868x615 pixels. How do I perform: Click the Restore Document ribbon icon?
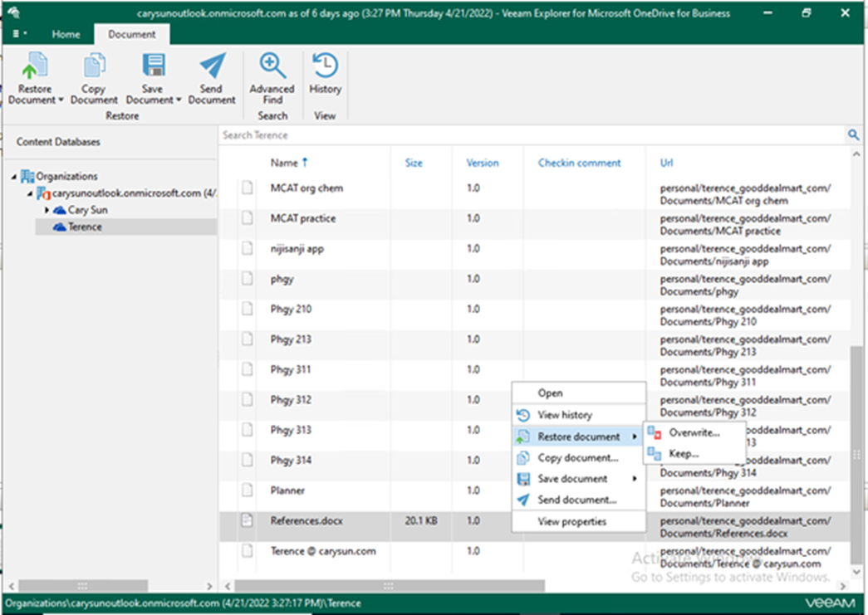pyautogui.click(x=34, y=66)
